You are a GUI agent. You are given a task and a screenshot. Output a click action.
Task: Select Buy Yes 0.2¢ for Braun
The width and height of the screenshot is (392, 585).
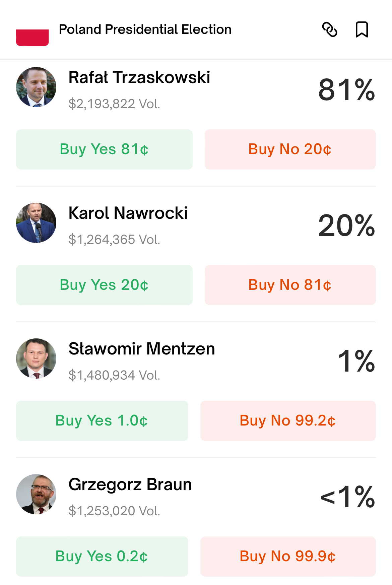tap(102, 557)
